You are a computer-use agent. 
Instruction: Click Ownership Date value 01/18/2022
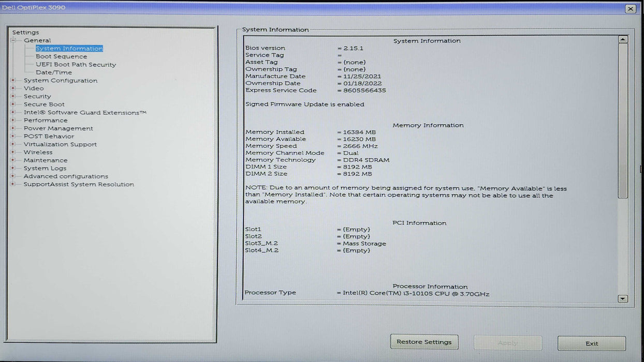[x=362, y=83]
